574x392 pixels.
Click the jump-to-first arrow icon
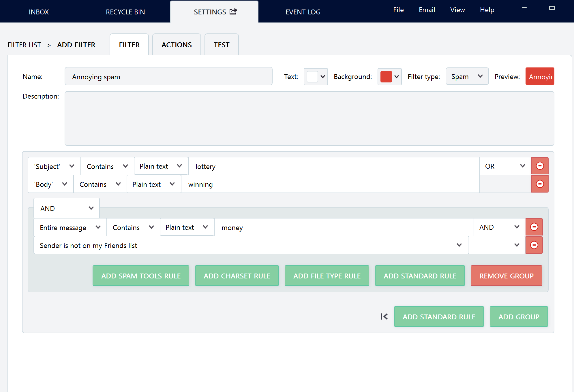point(384,316)
